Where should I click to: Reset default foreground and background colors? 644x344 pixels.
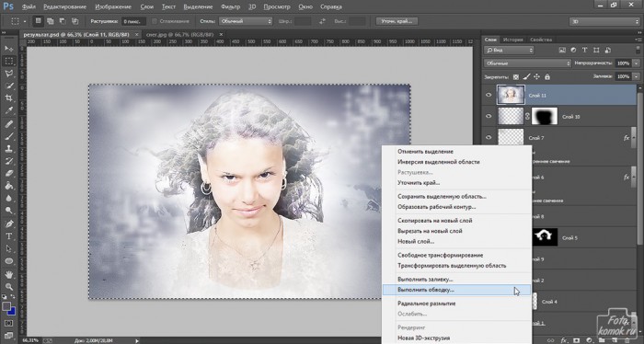point(4,297)
